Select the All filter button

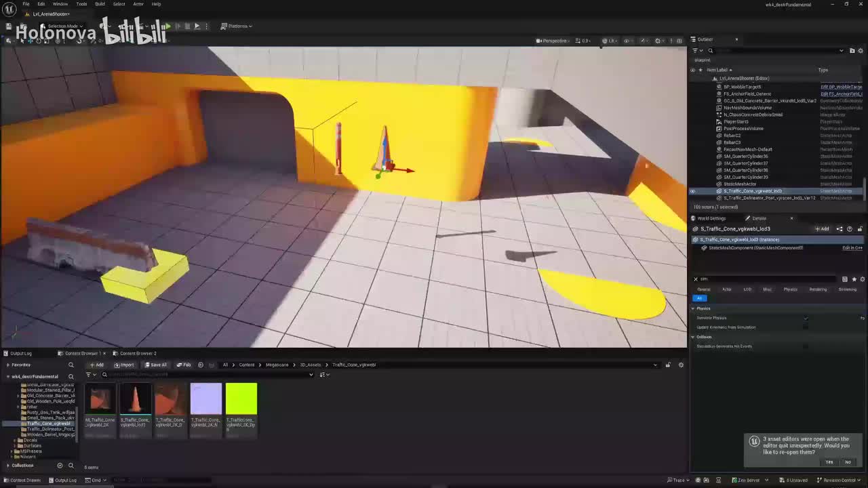(699, 298)
